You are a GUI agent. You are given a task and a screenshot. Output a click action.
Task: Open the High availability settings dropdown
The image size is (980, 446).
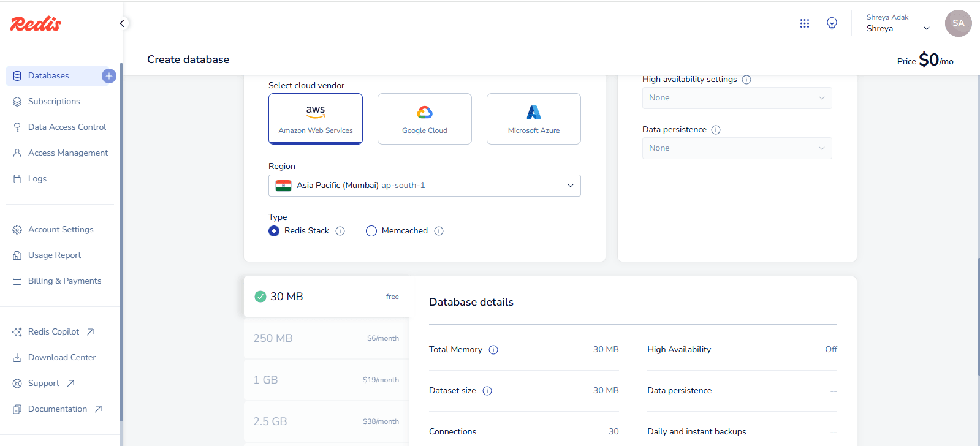tap(737, 98)
